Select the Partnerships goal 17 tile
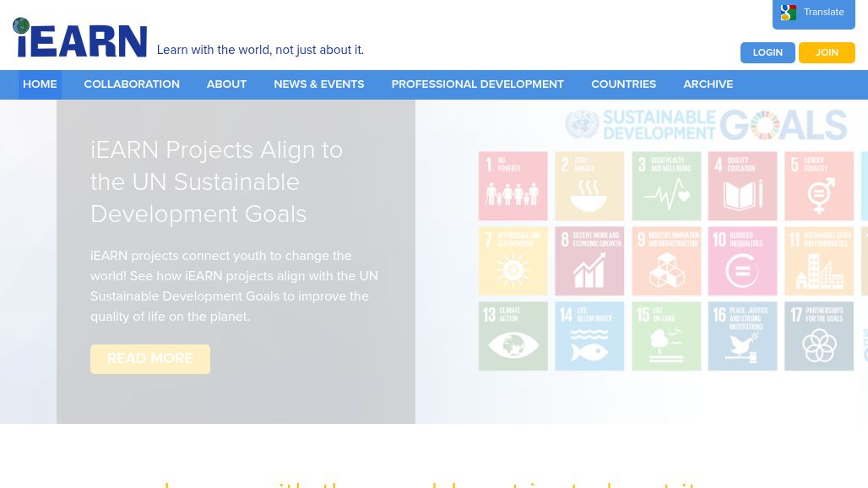Viewport: 868px width, 488px height. click(x=819, y=336)
